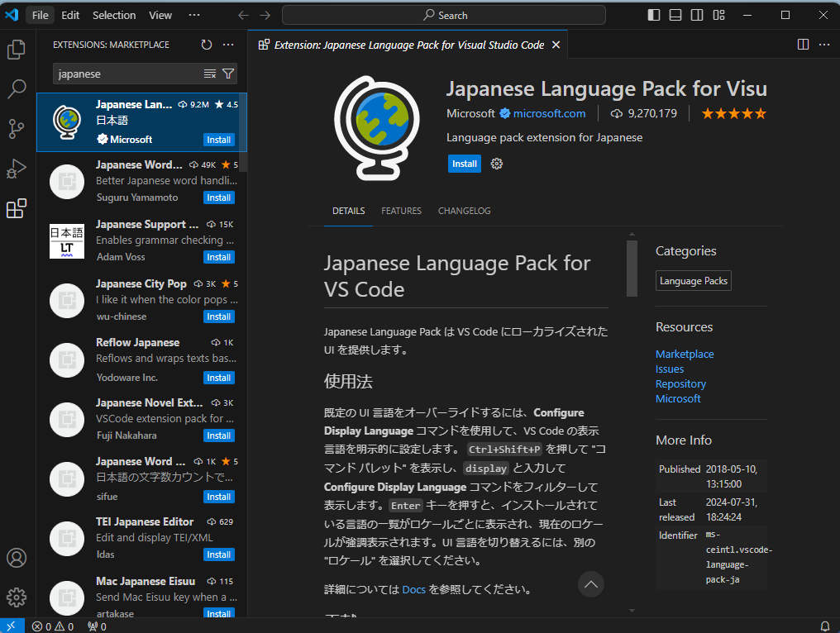
Task: Click the scroll-to-top chevron button
Action: point(591,584)
